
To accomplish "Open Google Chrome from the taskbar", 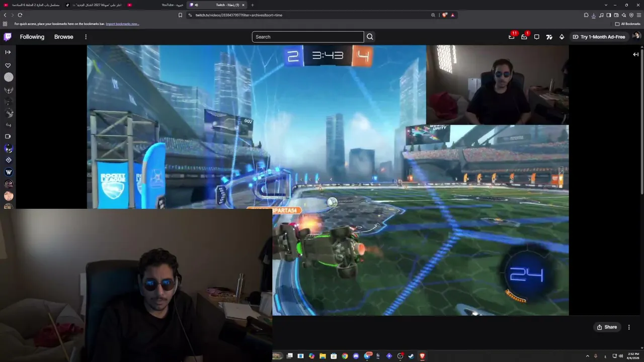I will point(345,356).
